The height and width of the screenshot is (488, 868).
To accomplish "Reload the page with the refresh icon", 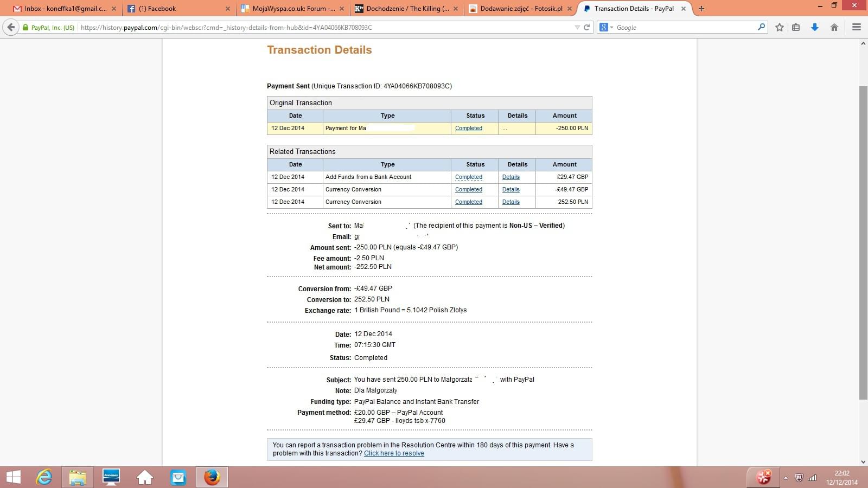I will point(586,27).
